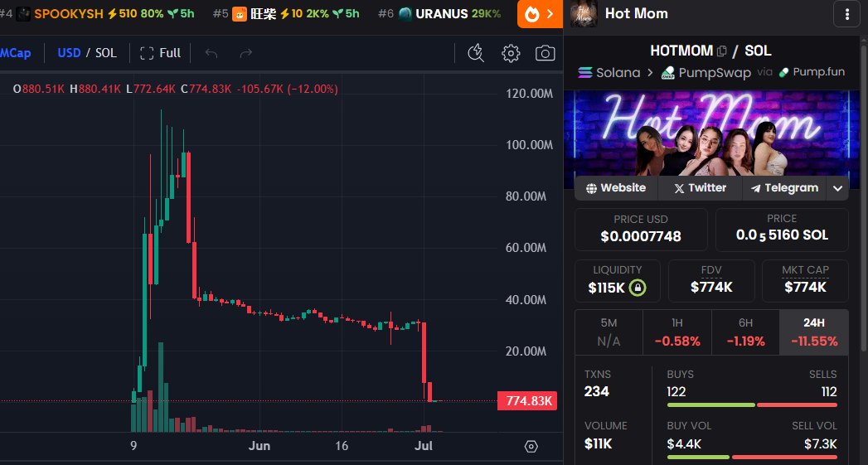Click the VOLUME $11K value
Image resolution: width=868 pixels, height=465 pixels.
pos(599,443)
